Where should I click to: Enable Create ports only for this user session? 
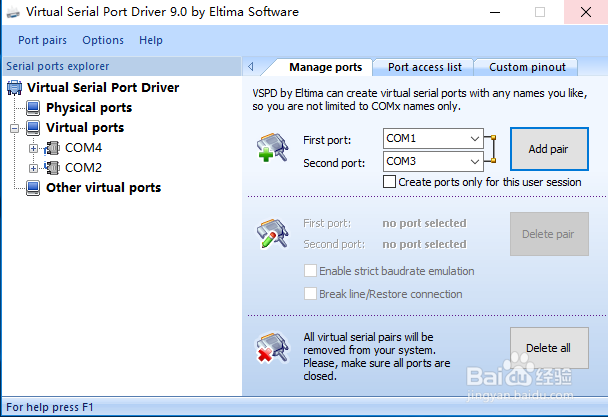pos(389,182)
